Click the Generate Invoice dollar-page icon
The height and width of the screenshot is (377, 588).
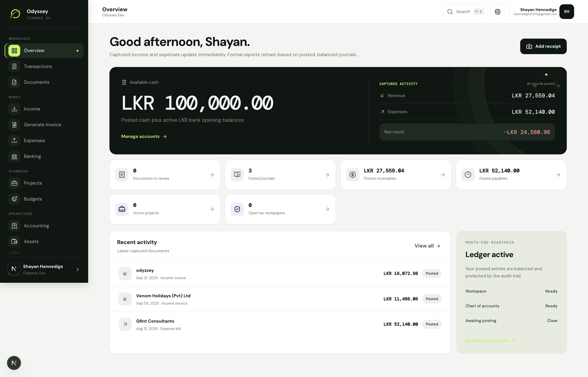tap(14, 125)
